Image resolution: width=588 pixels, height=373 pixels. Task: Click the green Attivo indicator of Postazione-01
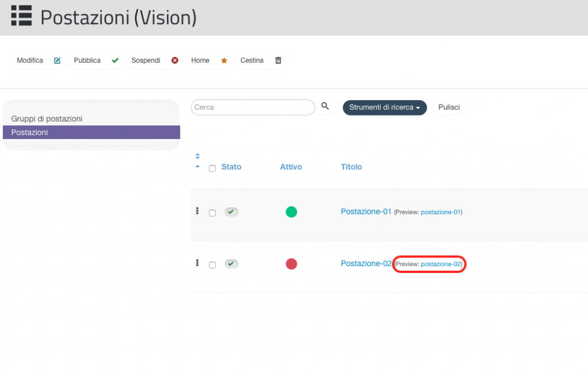(291, 212)
